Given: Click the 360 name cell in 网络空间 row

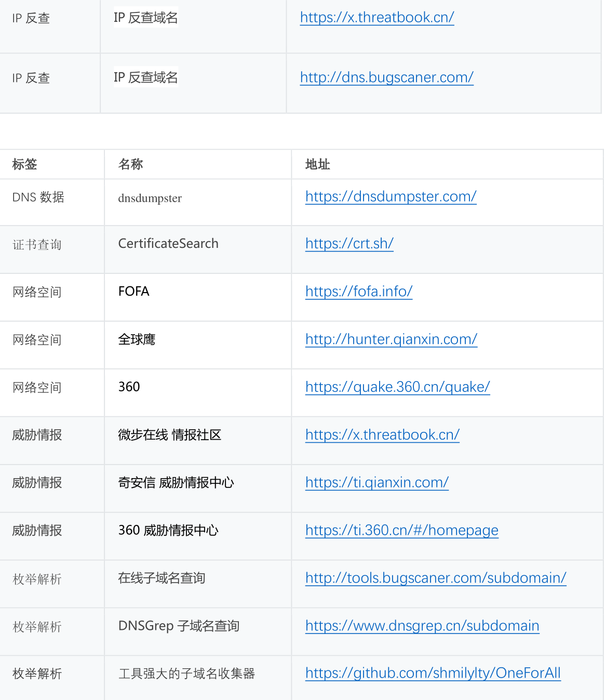Looking at the screenshot, I should pyautogui.click(x=129, y=387).
